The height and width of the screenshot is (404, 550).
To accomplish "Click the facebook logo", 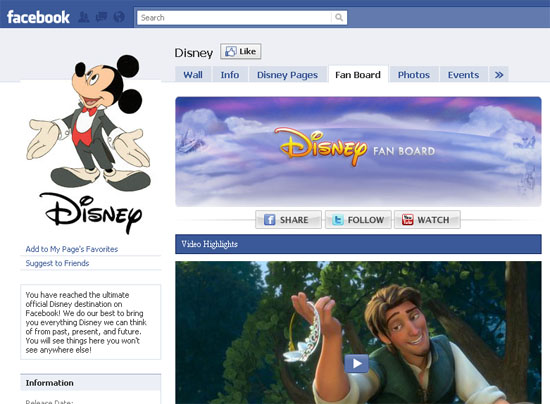I will point(38,17).
